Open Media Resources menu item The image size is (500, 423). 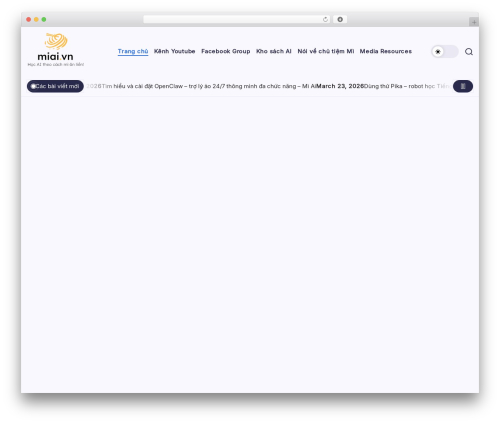coord(386,51)
